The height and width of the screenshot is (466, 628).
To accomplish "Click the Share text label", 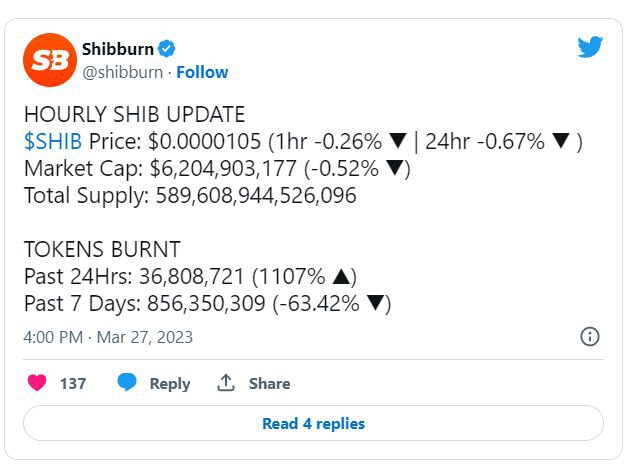I will point(269,383).
